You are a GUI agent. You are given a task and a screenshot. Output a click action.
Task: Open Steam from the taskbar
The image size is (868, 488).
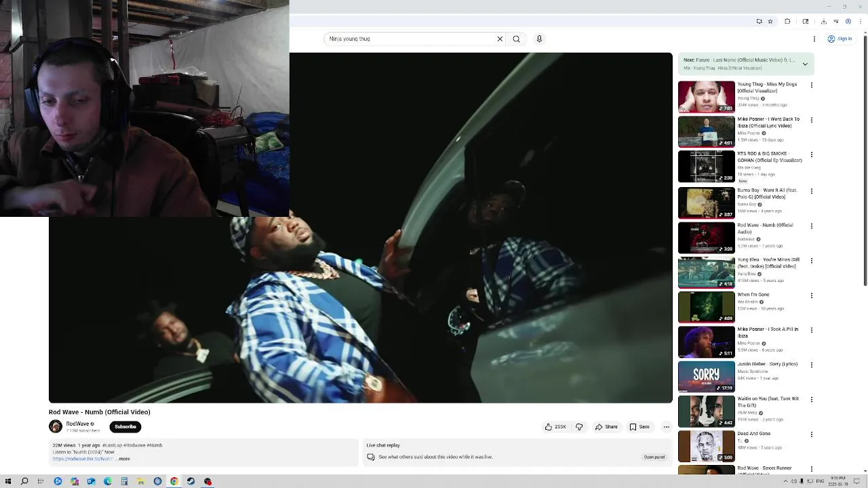pyautogui.click(x=191, y=481)
